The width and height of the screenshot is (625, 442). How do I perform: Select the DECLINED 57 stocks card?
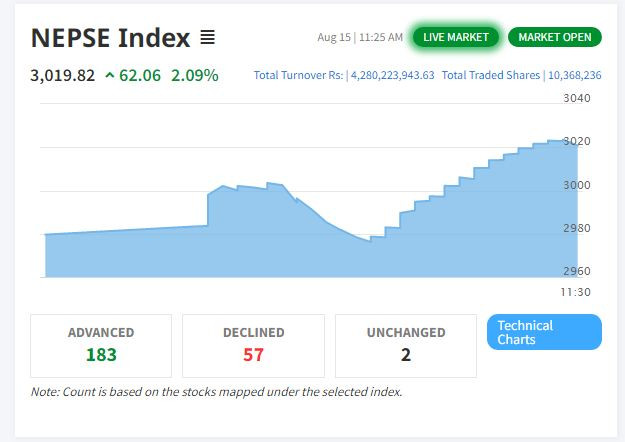coord(254,345)
